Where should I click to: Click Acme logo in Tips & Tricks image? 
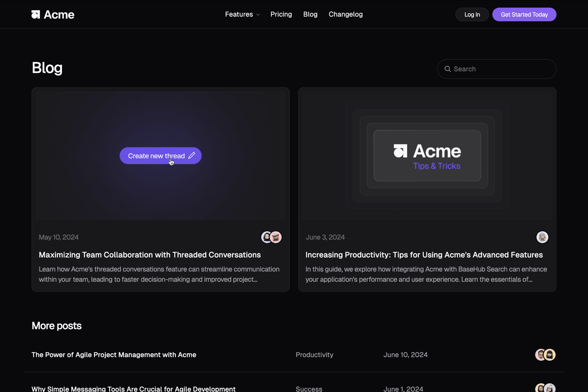[400, 151]
